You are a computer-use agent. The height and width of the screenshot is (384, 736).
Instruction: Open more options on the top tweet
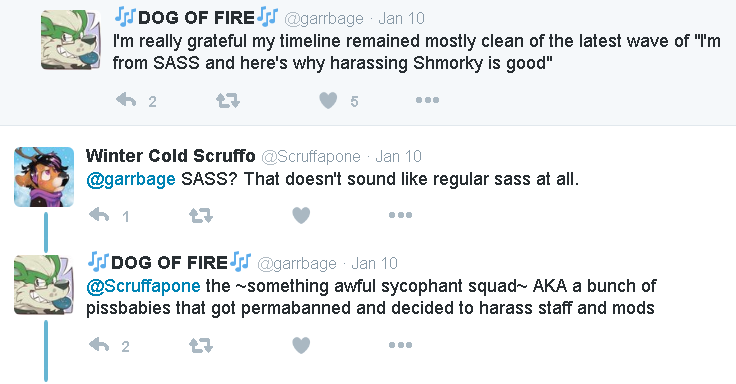pos(427,100)
